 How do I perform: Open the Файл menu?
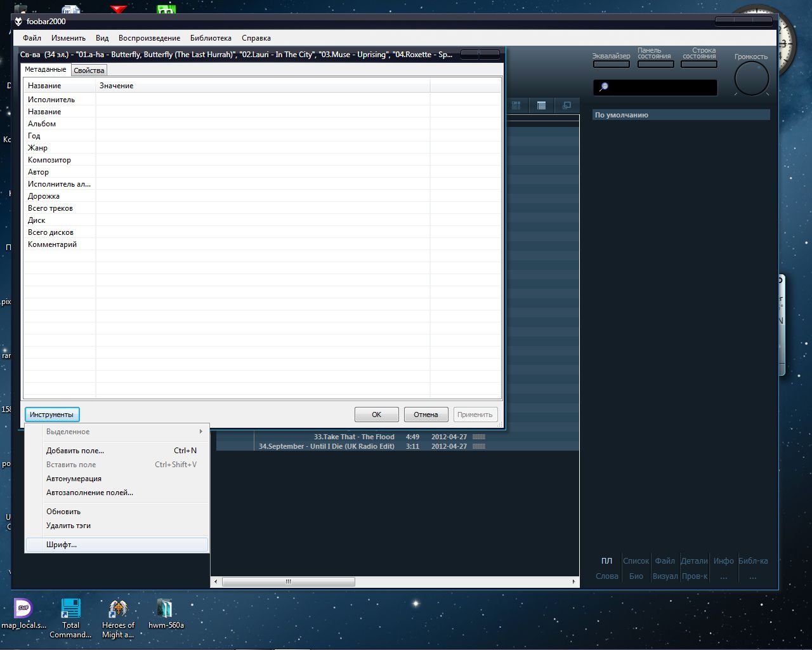pyautogui.click(x=32, y=38)
